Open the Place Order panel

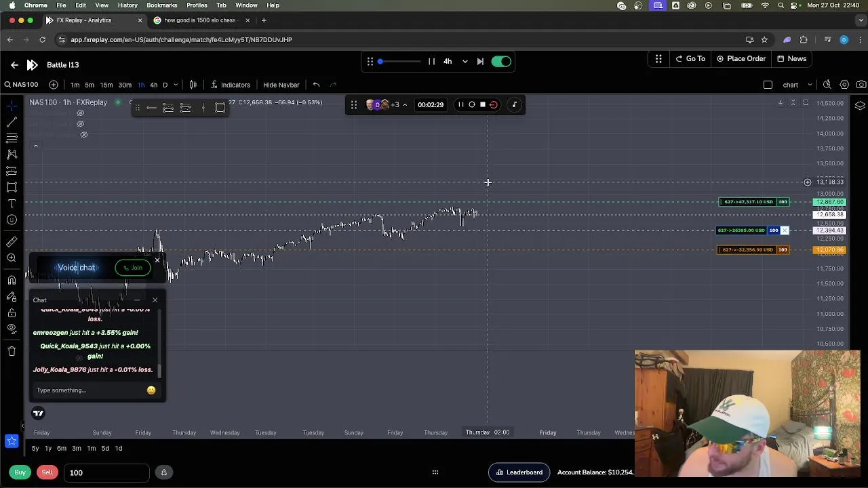[741, 59]
